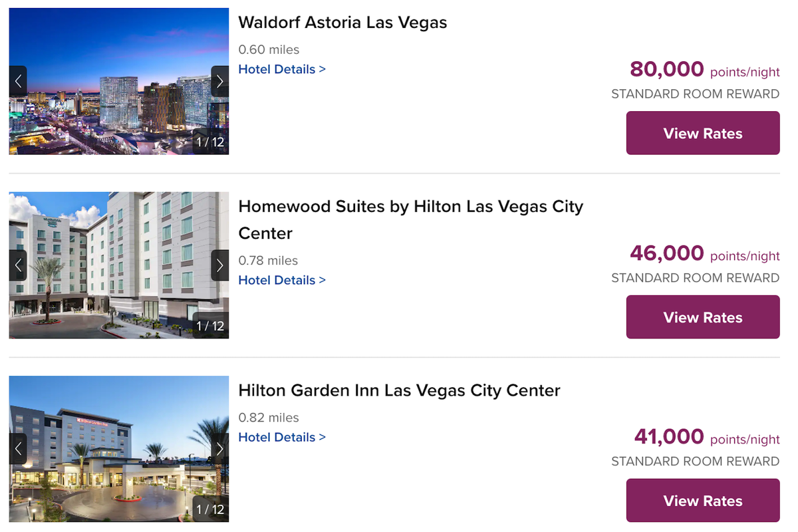This screenshot has height=532, width=798.
Task: Click the left chevron on Hilton Garden Inn carousel
Action: tap(18, 449)
